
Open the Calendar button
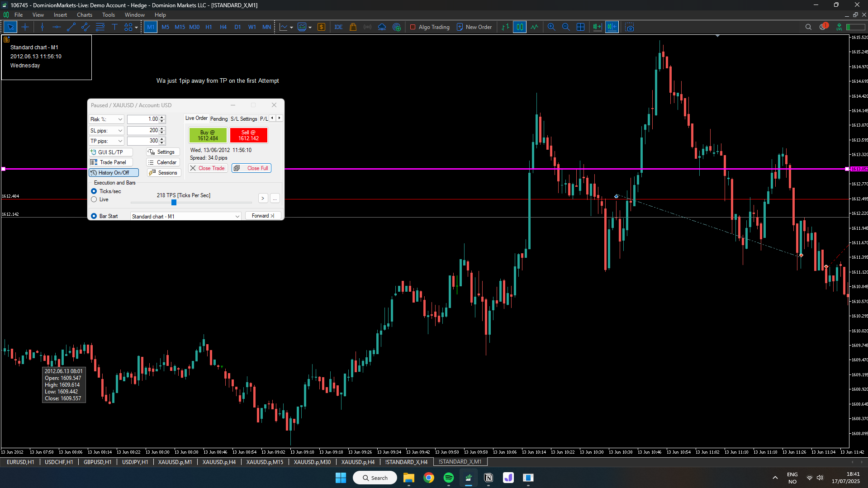coord(163,162)
